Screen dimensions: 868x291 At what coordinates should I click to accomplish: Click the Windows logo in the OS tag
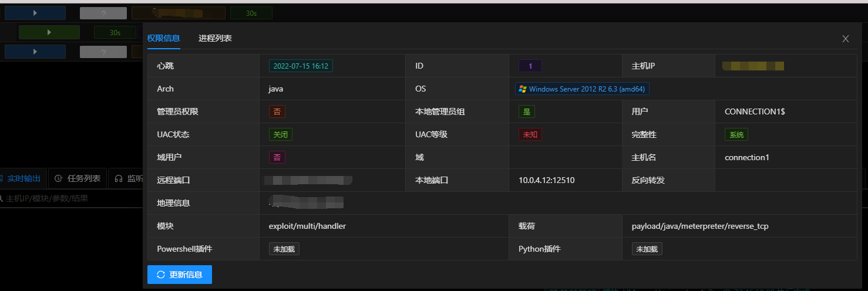pyautogui.click(x=522, y=89)
